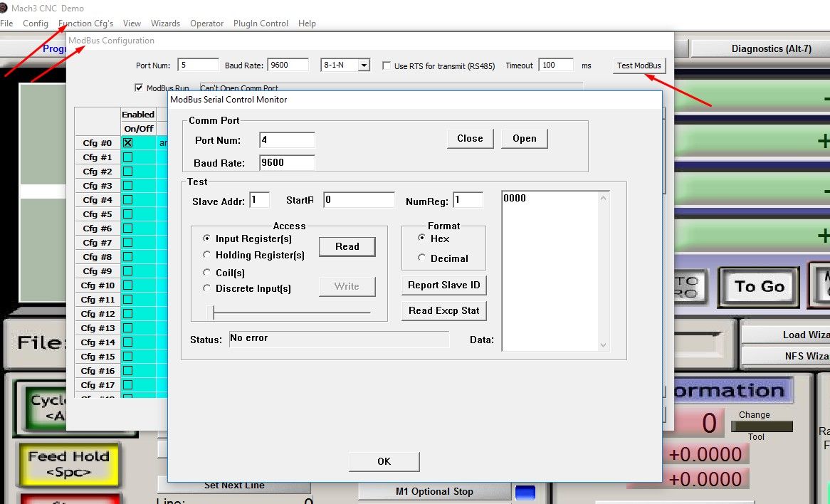The height and width of the screenshot is (504, 830).
Task: Select Discrete Input(s) access option
Action: coord(206,288)
